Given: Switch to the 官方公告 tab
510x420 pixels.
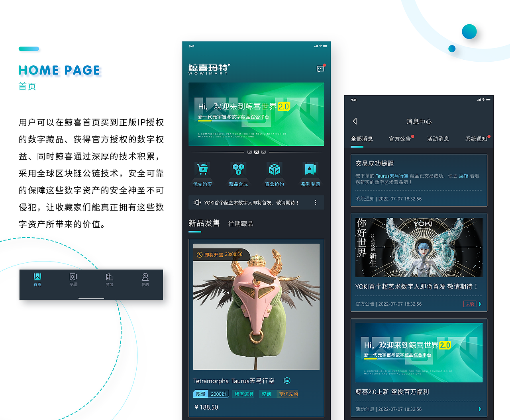Looking at the screenshot, I should click(400, 139).
